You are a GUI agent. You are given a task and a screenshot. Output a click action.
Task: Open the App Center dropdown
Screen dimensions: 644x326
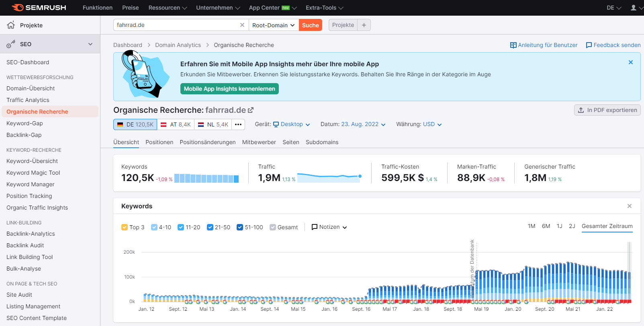tap(273, 8)
